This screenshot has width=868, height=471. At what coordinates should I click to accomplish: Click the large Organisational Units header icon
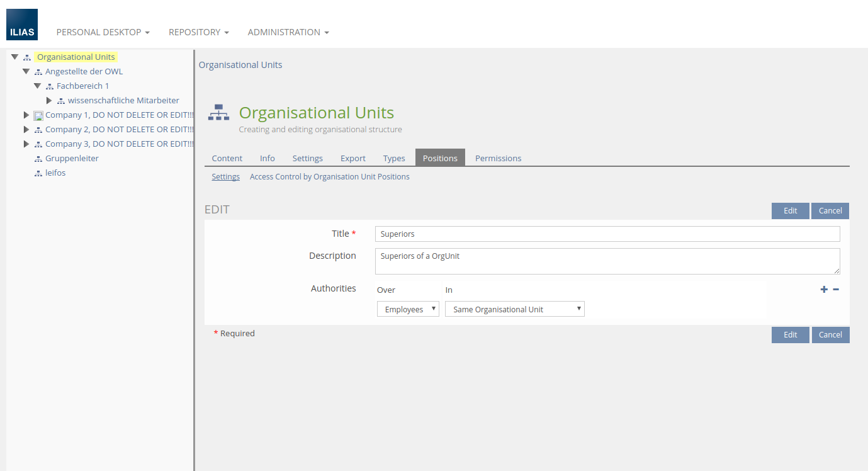[219, 113]
